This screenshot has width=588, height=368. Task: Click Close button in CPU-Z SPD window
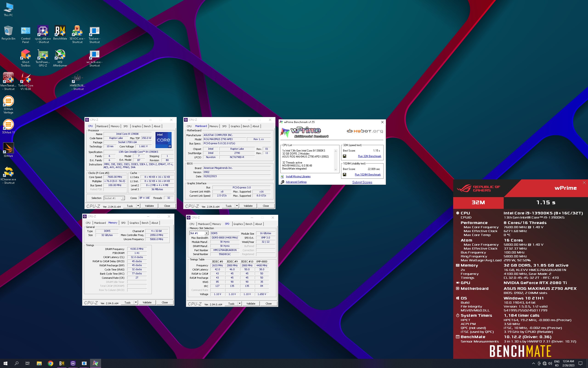[269, 304]
